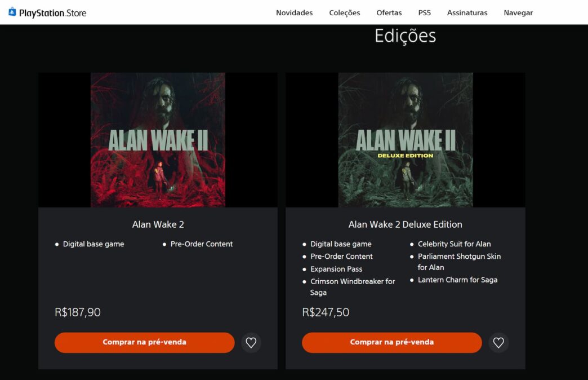Viewport: 588px width, 380px height.
Task: Click the Edições section heading
Action: pyautogui.click(x=406, y=37)
